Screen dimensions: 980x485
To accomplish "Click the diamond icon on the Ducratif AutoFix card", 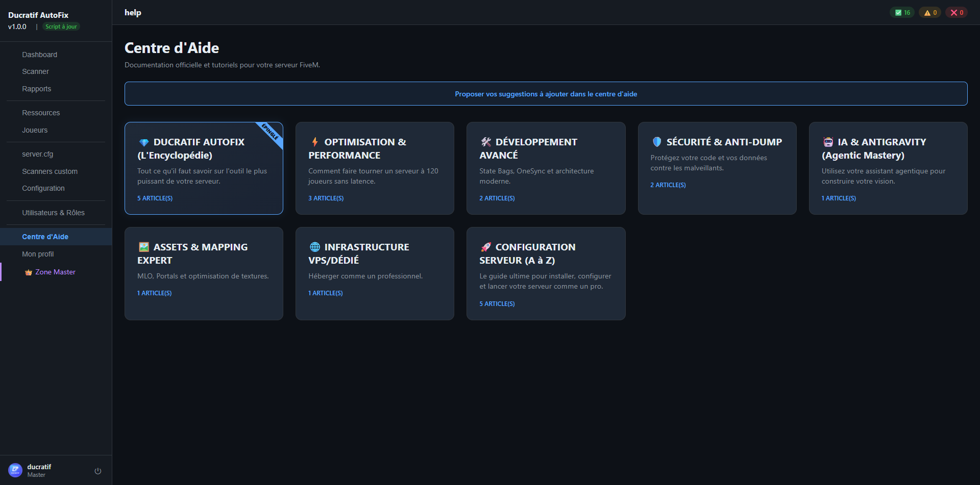I will 144,142.
